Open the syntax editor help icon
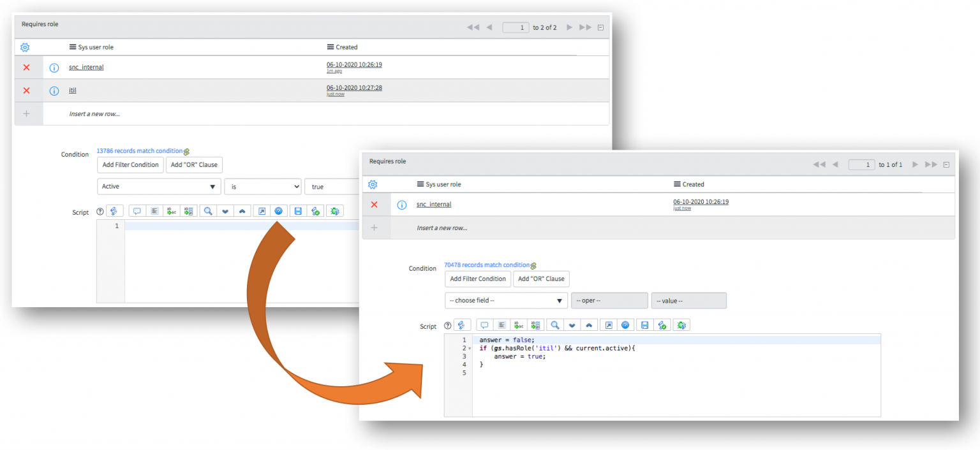Viewport: 980px width, 450px height. 625,324
